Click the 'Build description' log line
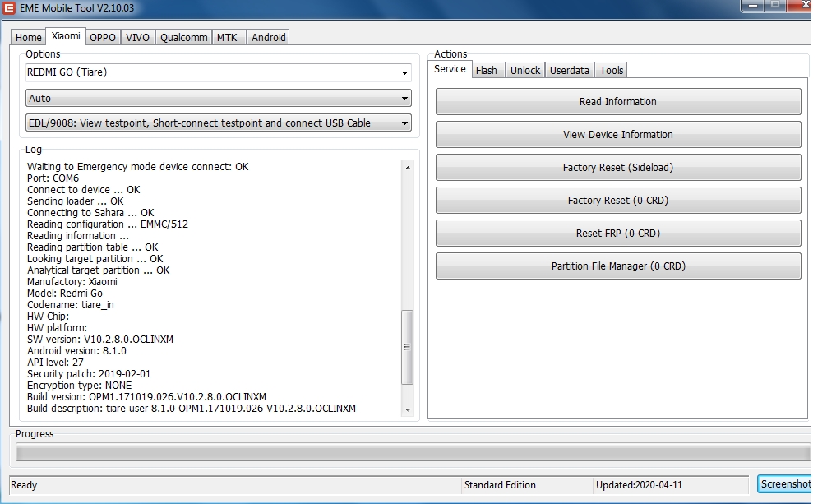Viewport: 827px width, 504px height. 192,409
